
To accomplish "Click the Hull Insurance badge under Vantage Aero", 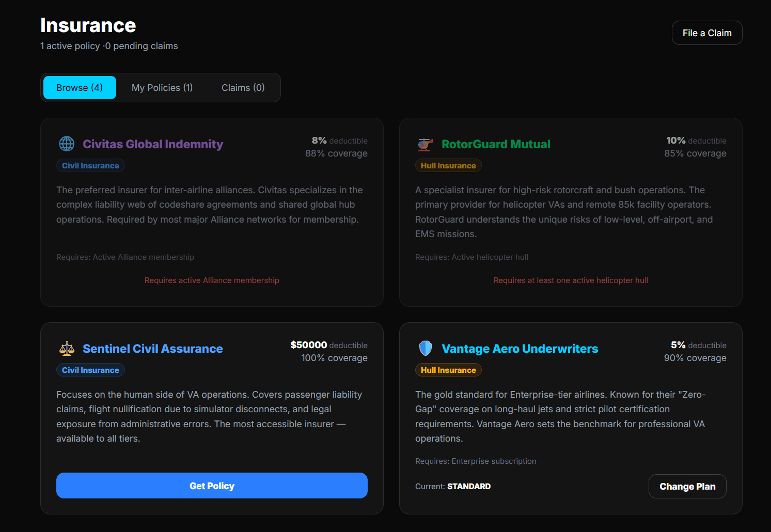I will click(x=448, y=370).
